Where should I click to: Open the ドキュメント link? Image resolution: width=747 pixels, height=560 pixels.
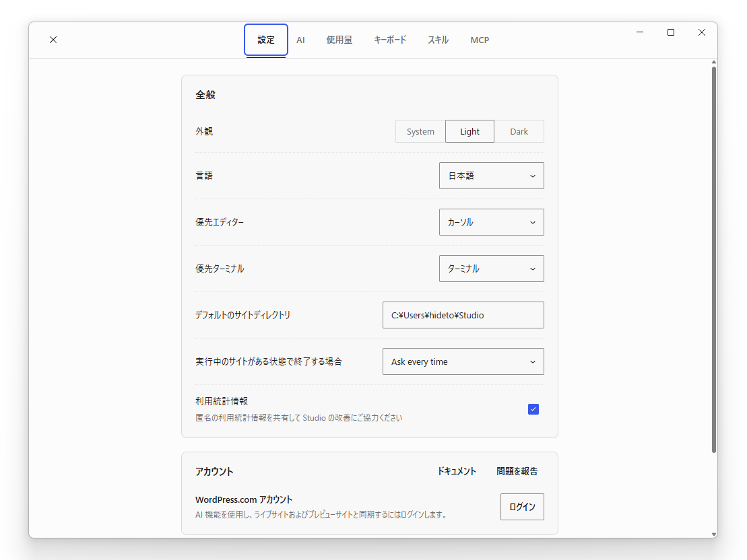pos(457,471)
